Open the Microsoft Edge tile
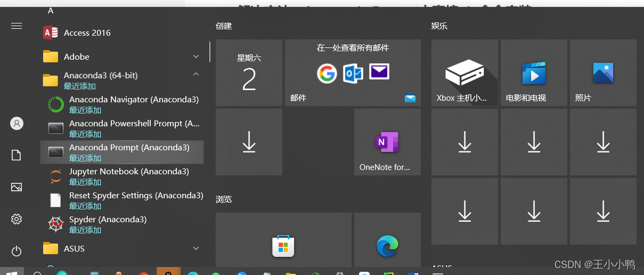 pos(387,239)
